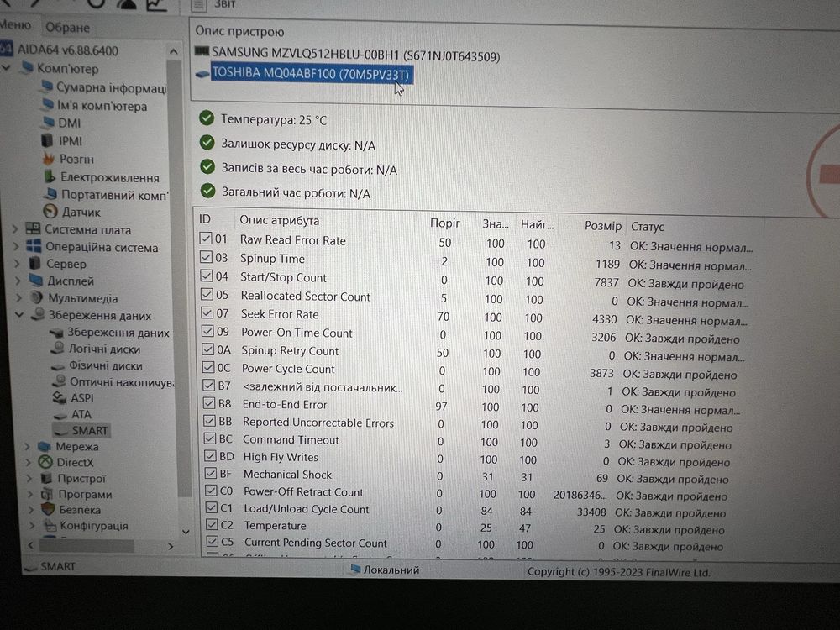Click the Конфігурація icon in the tree
The height and width of the screenshot is (630, 840).
(50, 525)
